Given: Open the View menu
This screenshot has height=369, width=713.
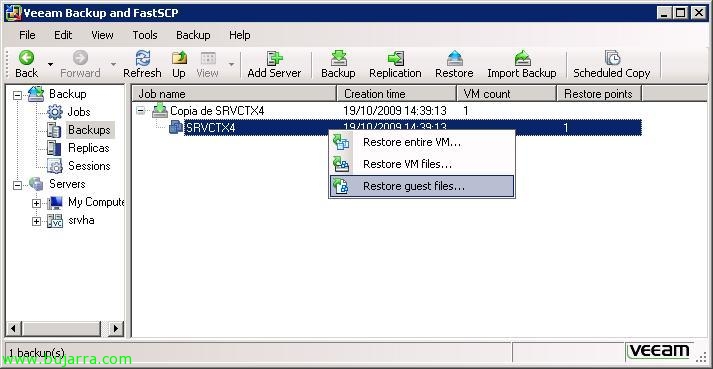Looking at the screenshot, I should click(102, 35).
